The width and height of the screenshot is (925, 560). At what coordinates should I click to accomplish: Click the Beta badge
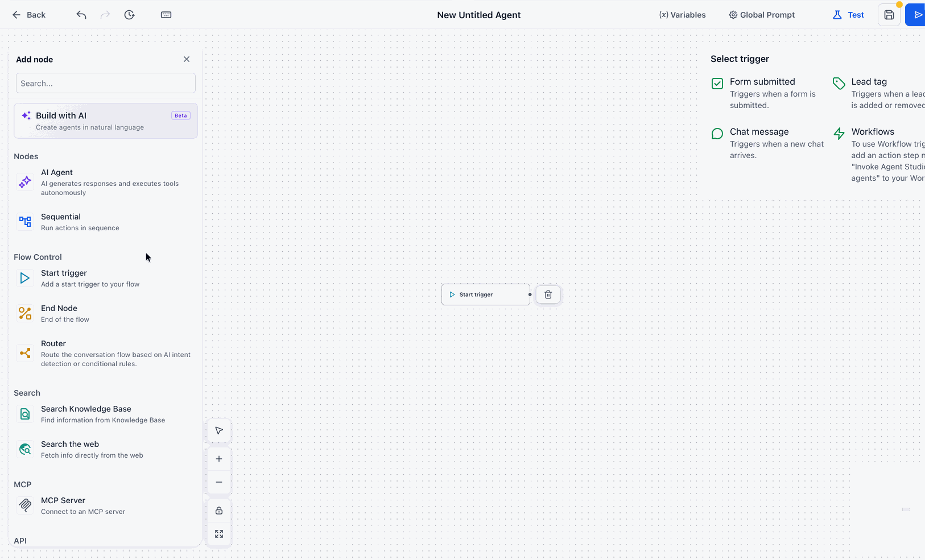pos(181,115)
